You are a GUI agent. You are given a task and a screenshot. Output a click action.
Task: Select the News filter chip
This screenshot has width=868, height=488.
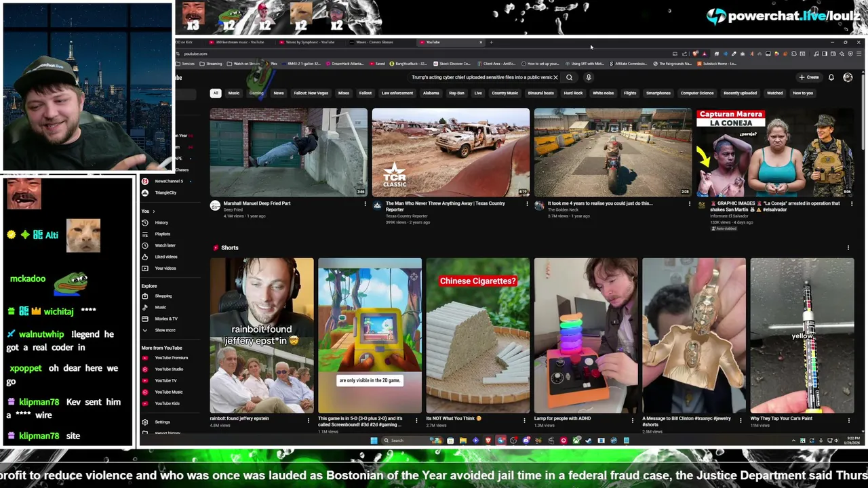[x=279, y=93]
